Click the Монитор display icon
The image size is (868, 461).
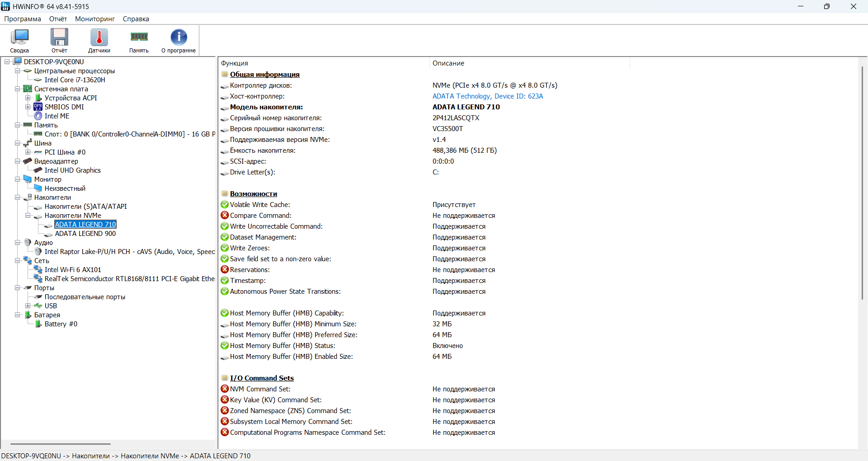[x=28, y=179]
